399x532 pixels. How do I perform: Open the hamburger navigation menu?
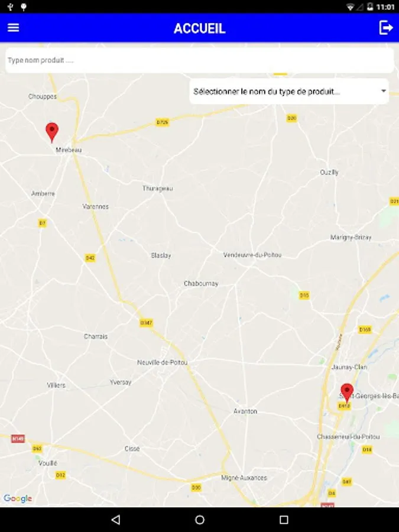point(13,28)
